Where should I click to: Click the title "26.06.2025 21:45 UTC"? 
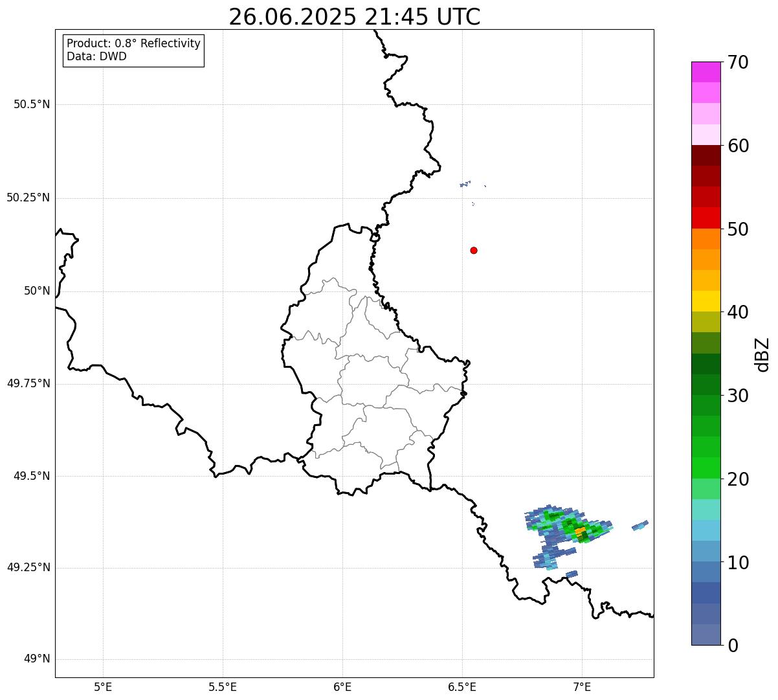click(x=355, y=17)
